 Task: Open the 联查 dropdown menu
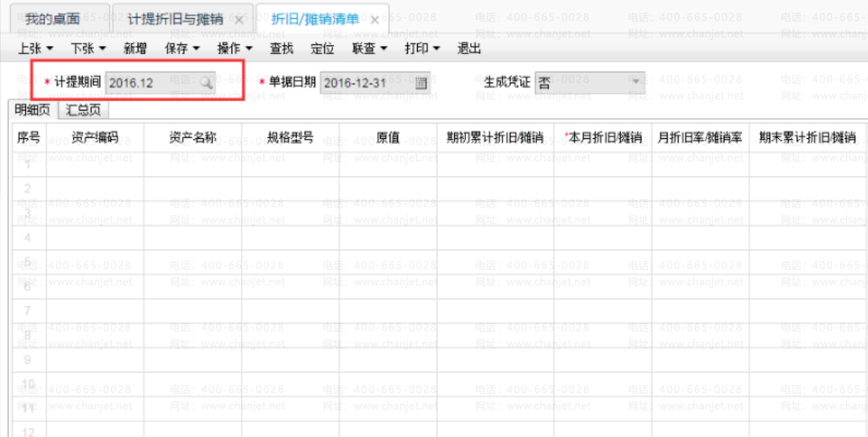(370, 49)
